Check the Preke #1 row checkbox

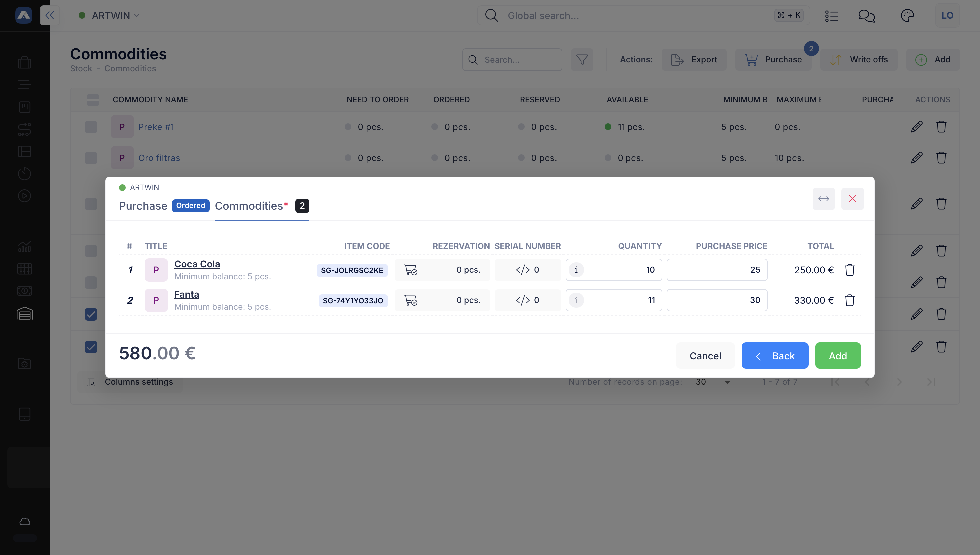click(91, 127)
